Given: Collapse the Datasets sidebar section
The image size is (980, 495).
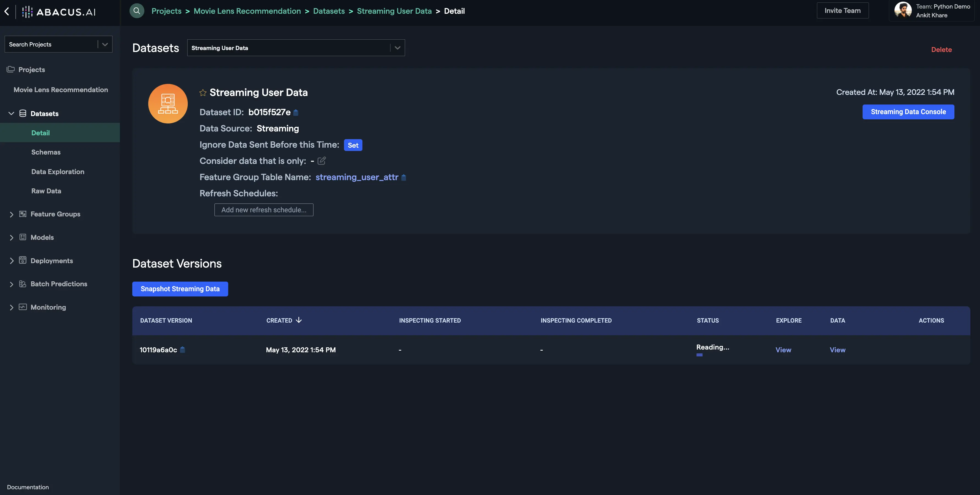Looking at the screenshot, I should 12,113.
